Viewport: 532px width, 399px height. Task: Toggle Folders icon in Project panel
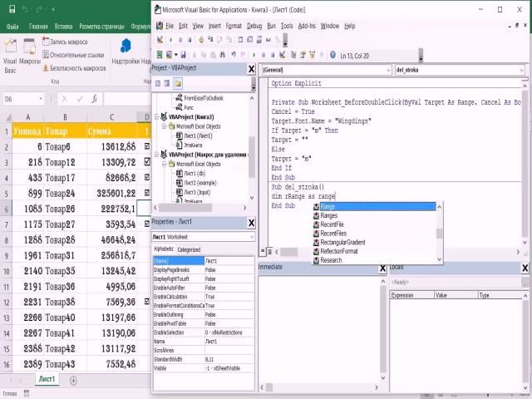click(x=178, y=84)
